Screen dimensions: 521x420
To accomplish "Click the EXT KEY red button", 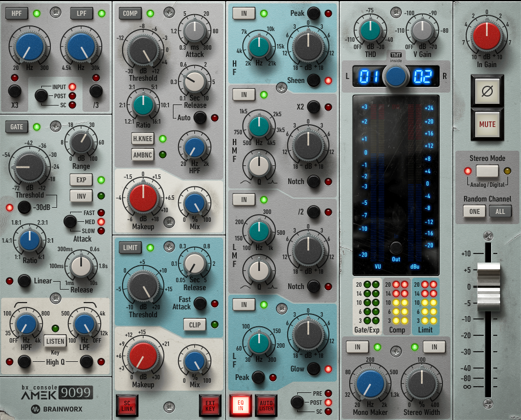I will (x=210, y=405).
